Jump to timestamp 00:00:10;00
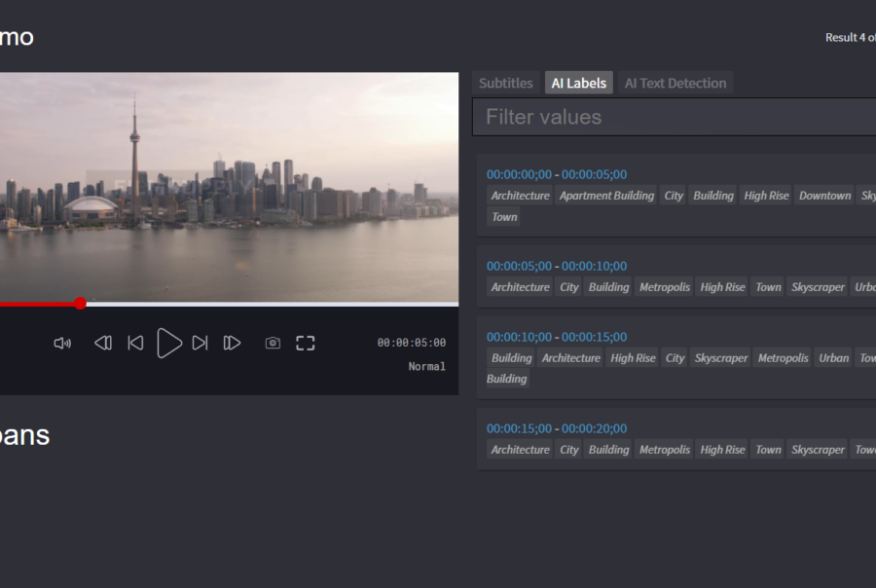 [519, 337]
